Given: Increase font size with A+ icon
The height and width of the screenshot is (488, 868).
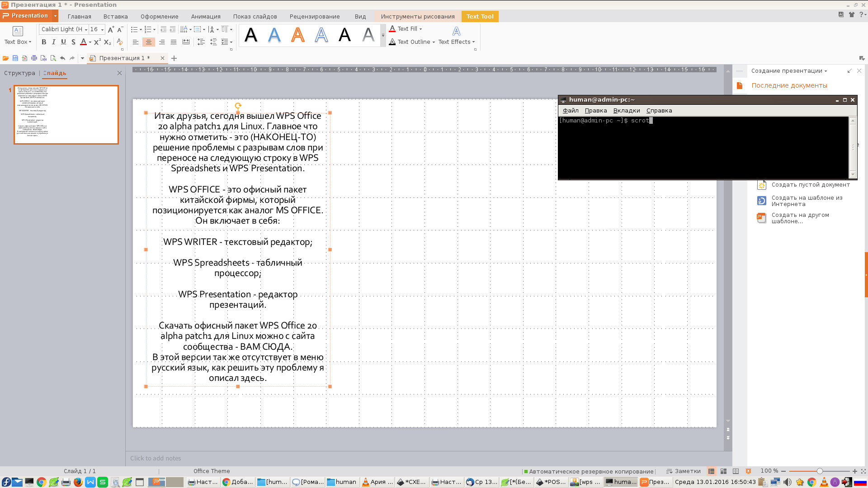Looking at the screenshot, I should tap(111, 29).
